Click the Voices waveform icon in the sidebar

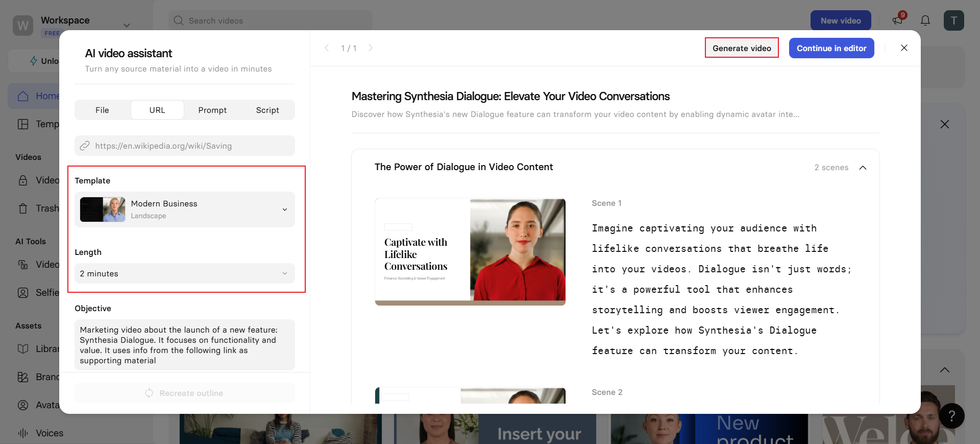23,433
